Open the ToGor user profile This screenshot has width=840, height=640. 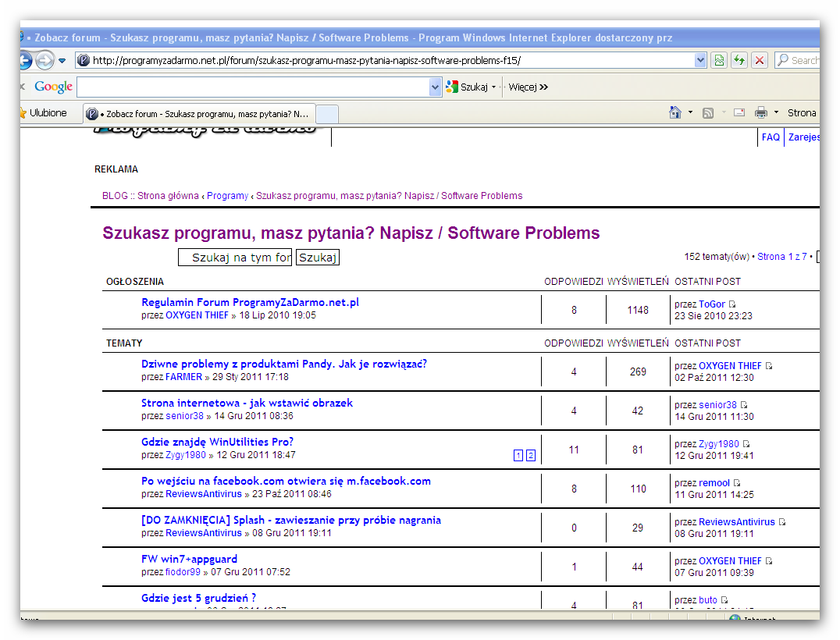711,304
